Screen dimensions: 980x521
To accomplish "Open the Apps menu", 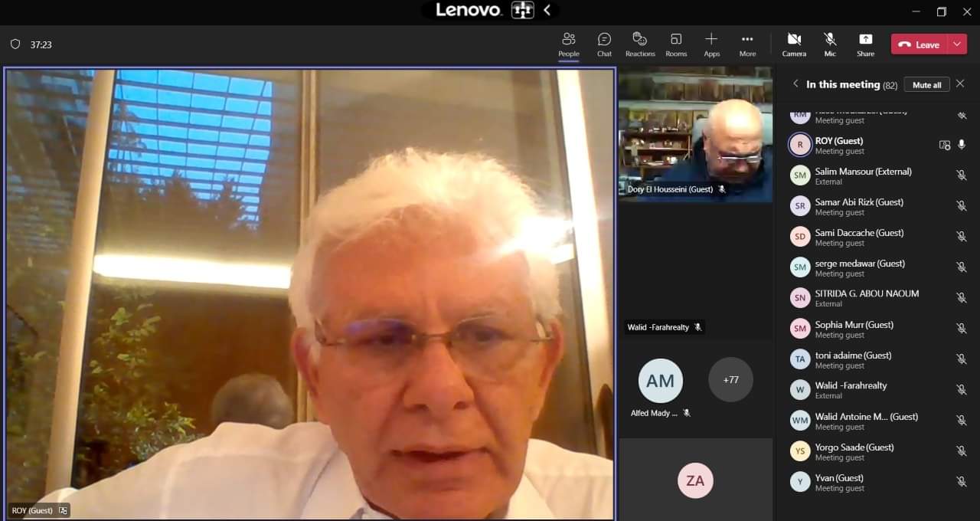I will (711, 44).
